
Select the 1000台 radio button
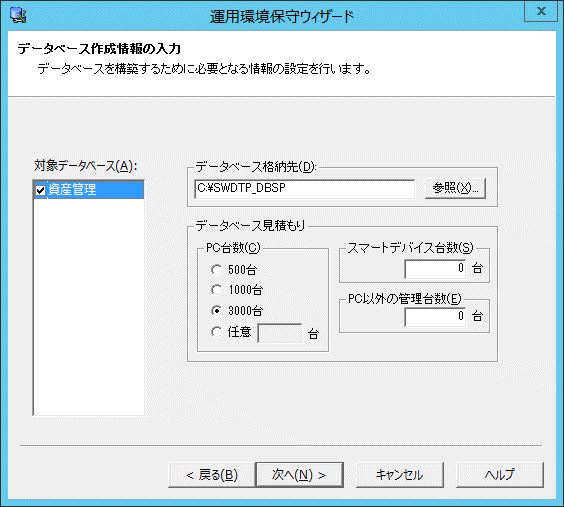pyautogui.click(x=216, y=290)
